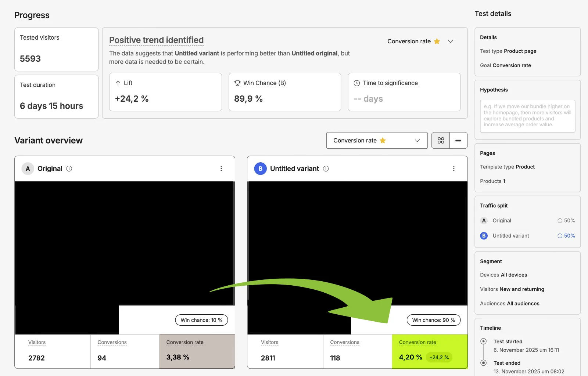Image resolution: width=588 pixels, height=376 pixels.
Task: Click 50% value for Untitled variant split
Action: (570, 236)
